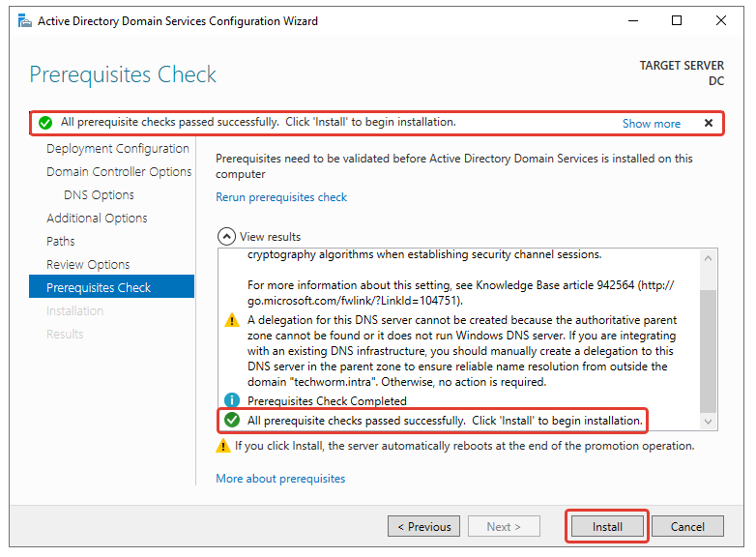
Task: Select DNS Options in sidebar
Action: click(x=99, y=195)
